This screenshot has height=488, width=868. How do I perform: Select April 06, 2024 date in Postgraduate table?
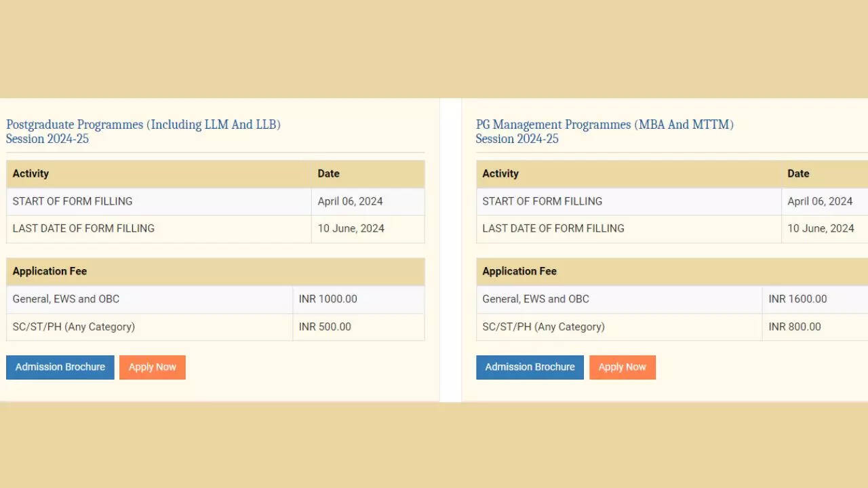[350, 201]
